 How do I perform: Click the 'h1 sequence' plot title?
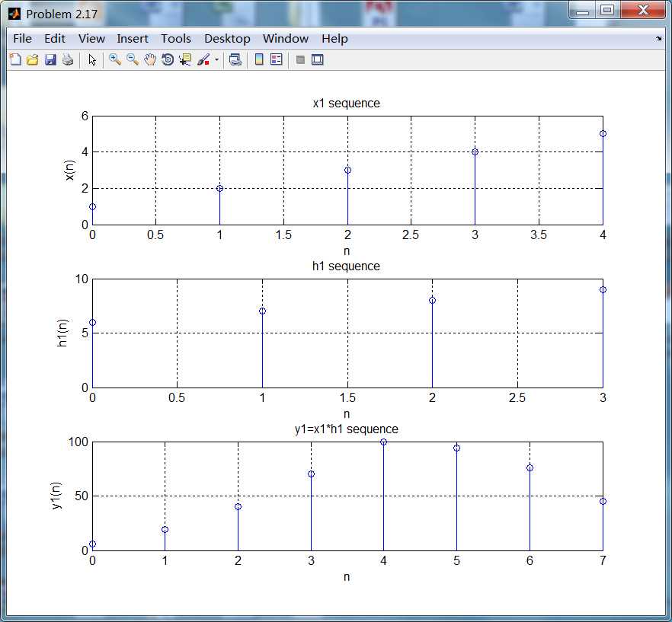346,266
